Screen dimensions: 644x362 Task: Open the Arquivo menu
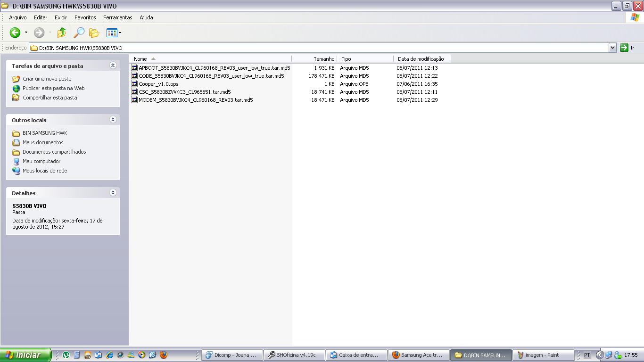coord(18,17)
